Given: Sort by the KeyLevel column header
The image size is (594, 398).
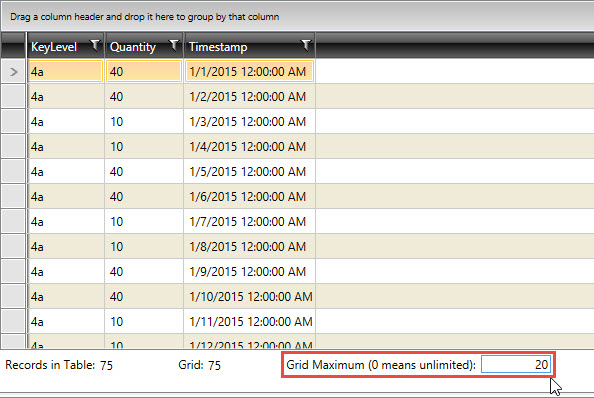Looking at the screenshot, I should (54, 47).
